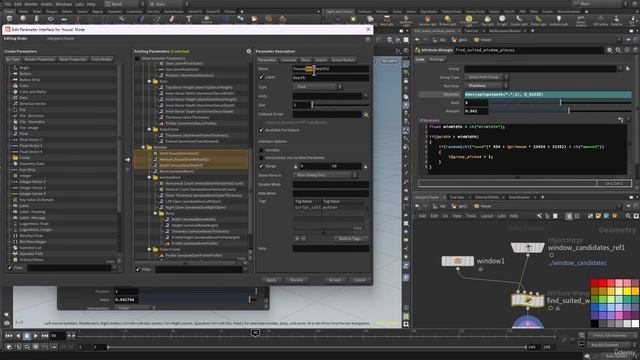Collapse the Window folder in parameter tree
The width and height of the screenshot is (640, 360).
coord(143,147)
